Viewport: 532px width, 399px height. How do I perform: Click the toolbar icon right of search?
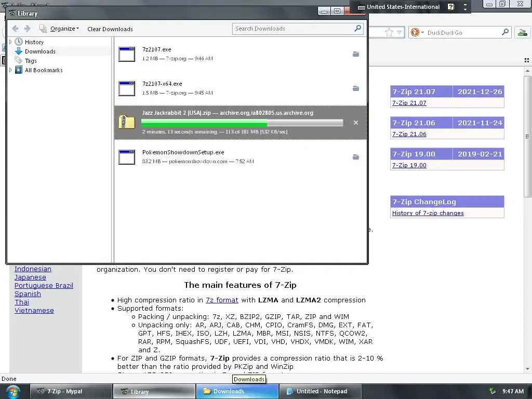click(523, 33)
